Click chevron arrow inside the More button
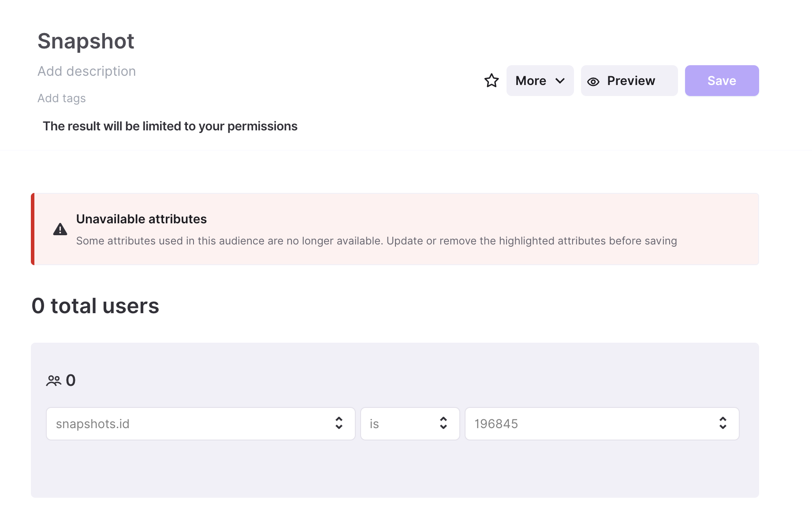Image resolution: width=812 pixels, height=518 pixels. click(x=560, y=81)
